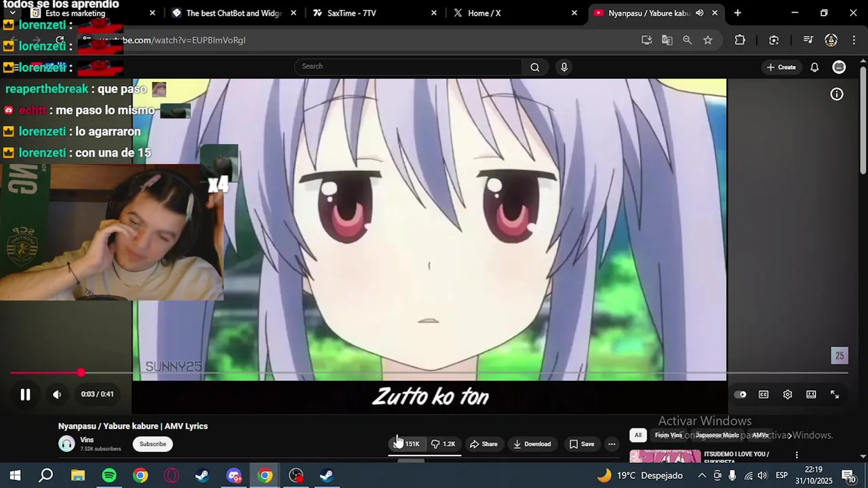Open the YouTube Create menu

[x=781, y=67]
